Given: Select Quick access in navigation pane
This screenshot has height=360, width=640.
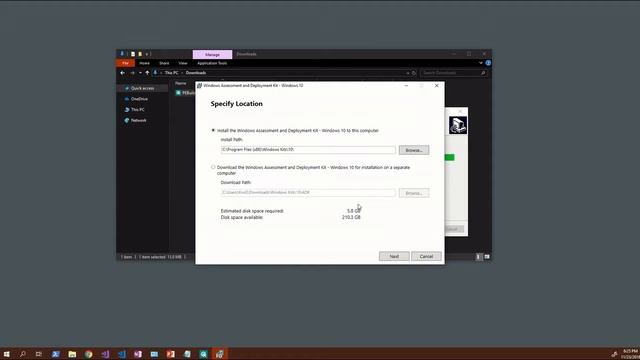Looking at the screenshot, I should (142, 88).
